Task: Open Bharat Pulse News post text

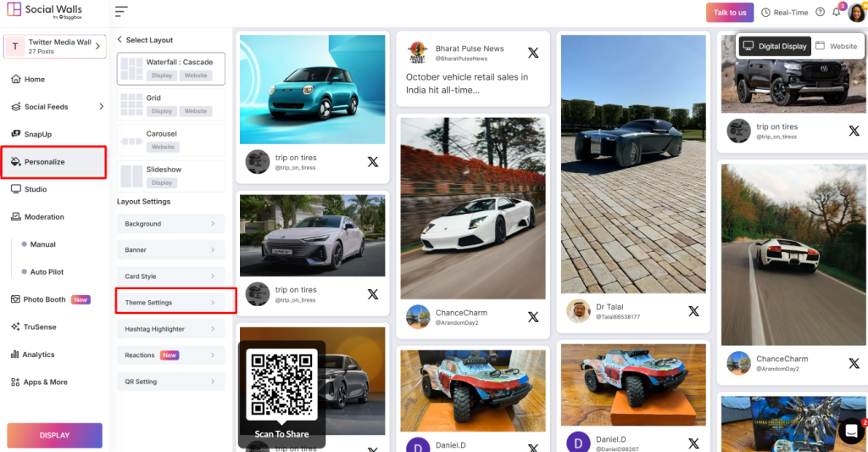Action: 467,84
